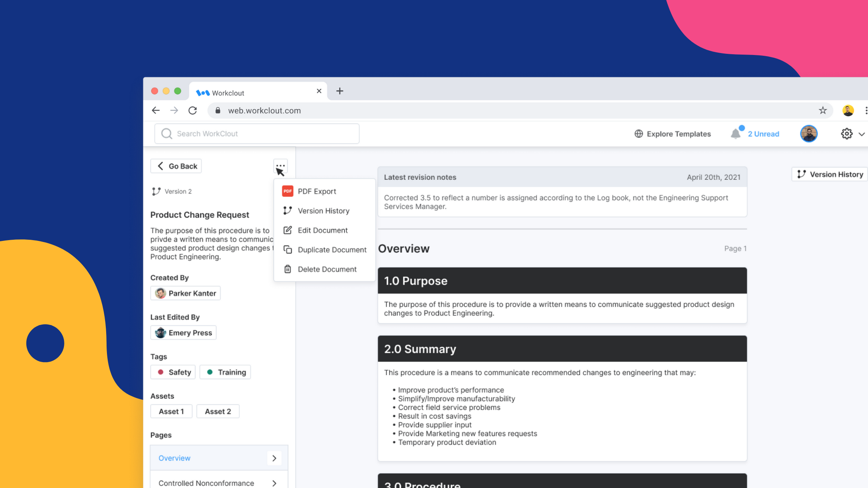Click the Version History icon in the menu
This screenshot has width=868, height=488.
coord(288,210)
